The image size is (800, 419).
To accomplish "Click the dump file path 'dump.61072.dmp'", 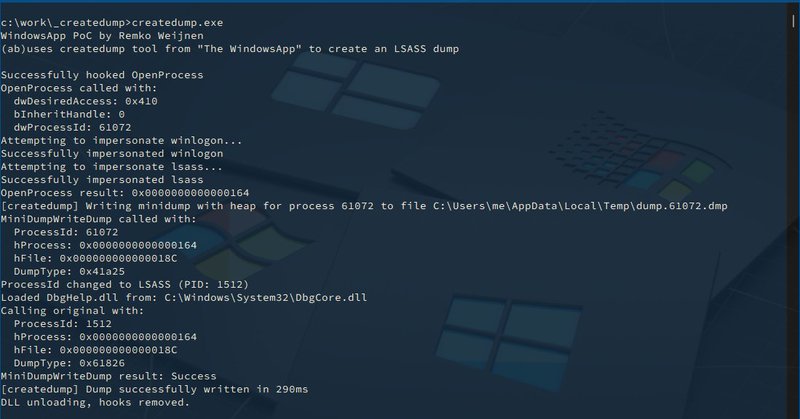I will click(x=682, y=206).
